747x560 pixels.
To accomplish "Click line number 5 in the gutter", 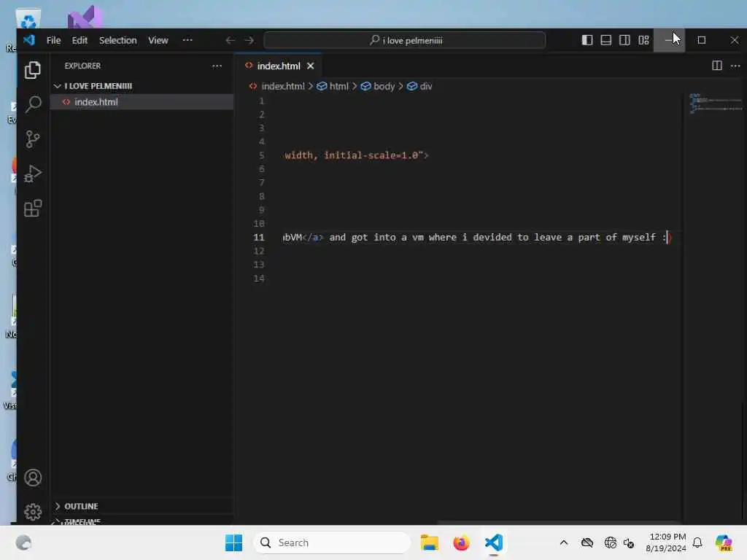I will 262,155.
